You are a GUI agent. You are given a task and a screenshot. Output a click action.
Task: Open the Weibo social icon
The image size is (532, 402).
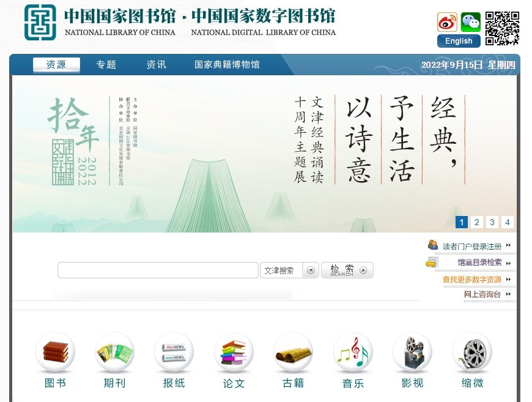pyautogui.click(x=447, y=22)
